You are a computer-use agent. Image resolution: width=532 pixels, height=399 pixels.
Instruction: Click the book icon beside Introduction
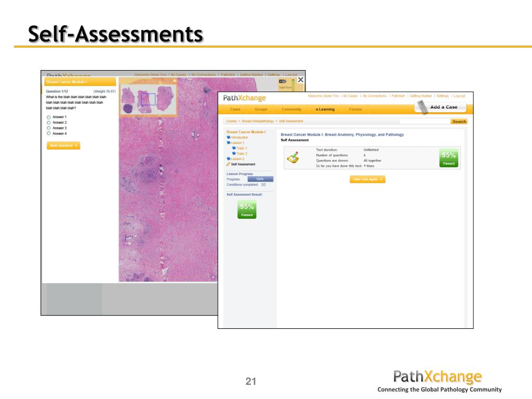pos(229,137)
